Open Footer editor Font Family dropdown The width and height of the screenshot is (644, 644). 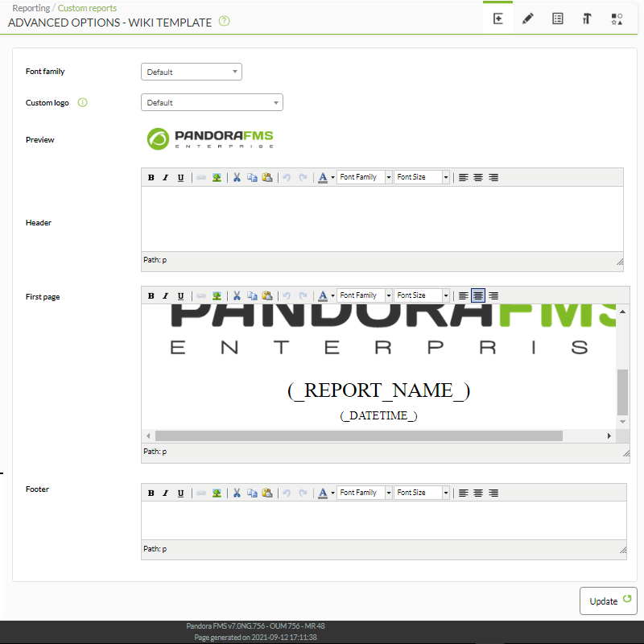click(365, 493)
